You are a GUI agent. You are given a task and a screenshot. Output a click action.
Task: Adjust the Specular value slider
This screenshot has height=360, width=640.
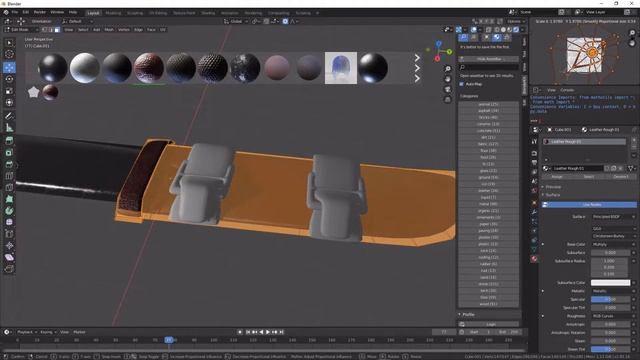[x=610, y=299]
